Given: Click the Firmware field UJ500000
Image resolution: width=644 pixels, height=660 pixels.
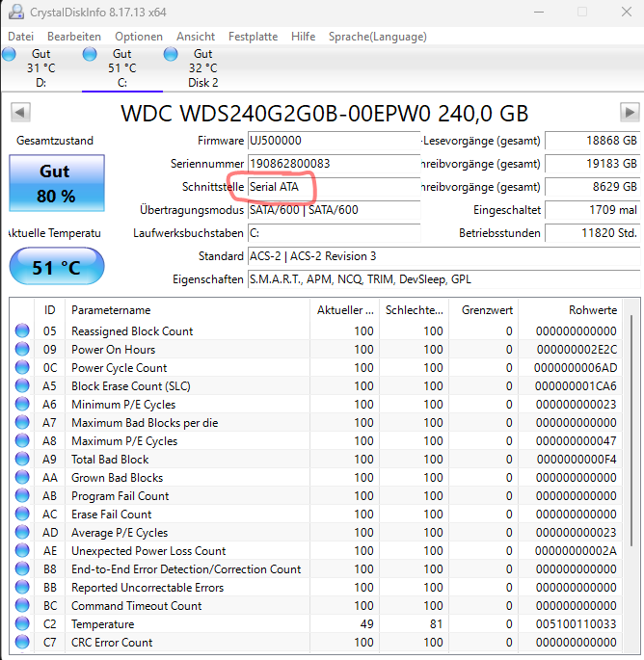Looking at the screenshot, I should point(334,141).
